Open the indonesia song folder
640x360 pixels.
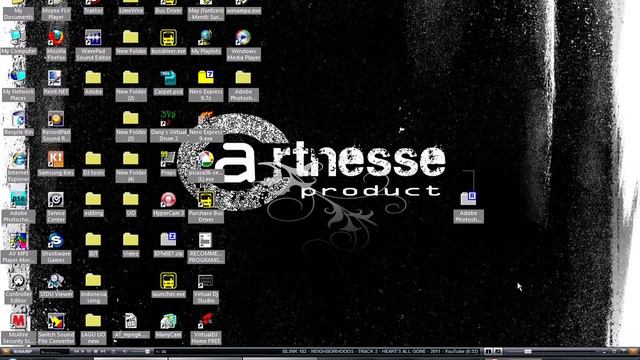click(x=93, y=281)
